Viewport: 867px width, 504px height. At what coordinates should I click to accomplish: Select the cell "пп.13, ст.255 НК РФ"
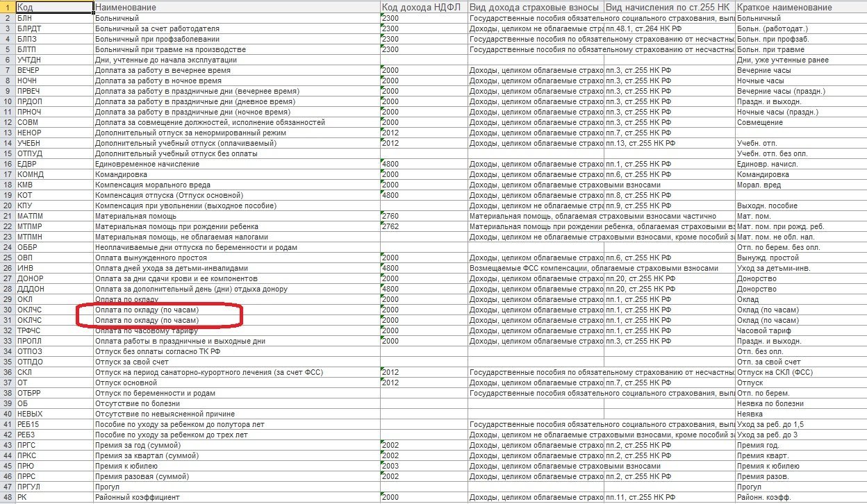tap(668, 143)
